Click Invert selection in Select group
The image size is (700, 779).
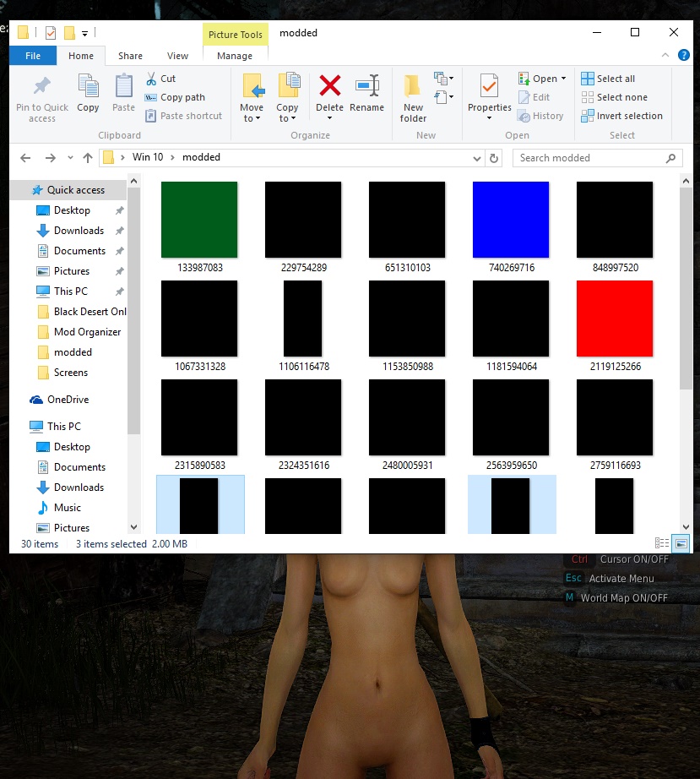[x=621, y=116]
